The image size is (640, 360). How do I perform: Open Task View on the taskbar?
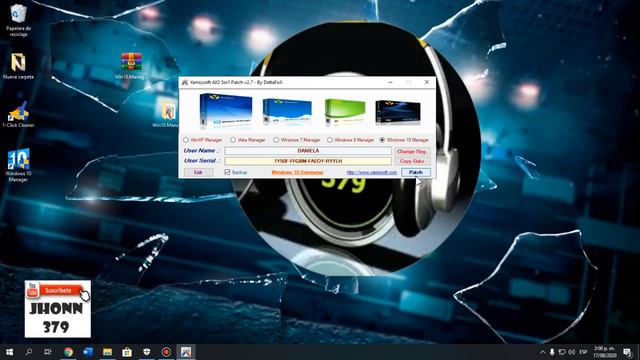point(48,352)
